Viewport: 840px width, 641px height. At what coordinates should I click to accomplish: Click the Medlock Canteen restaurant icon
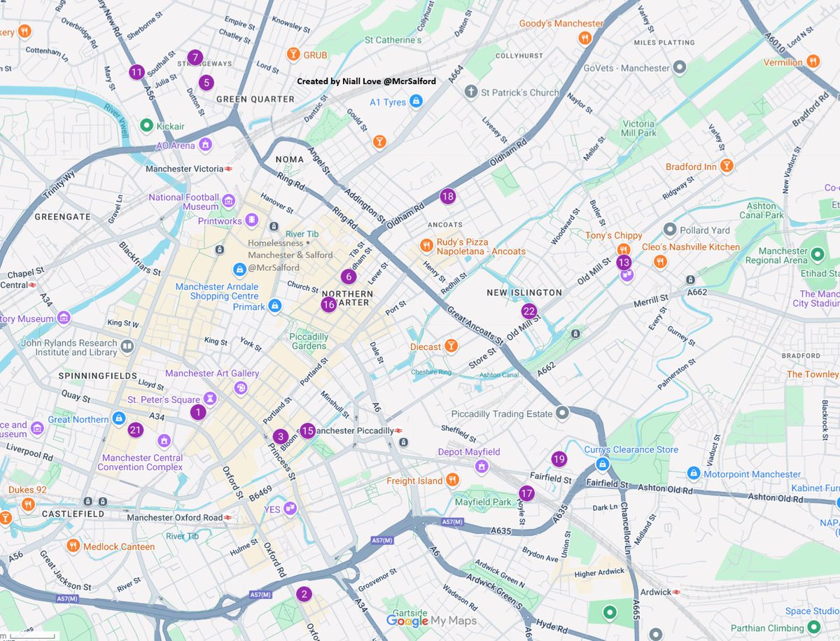[73, 546]
